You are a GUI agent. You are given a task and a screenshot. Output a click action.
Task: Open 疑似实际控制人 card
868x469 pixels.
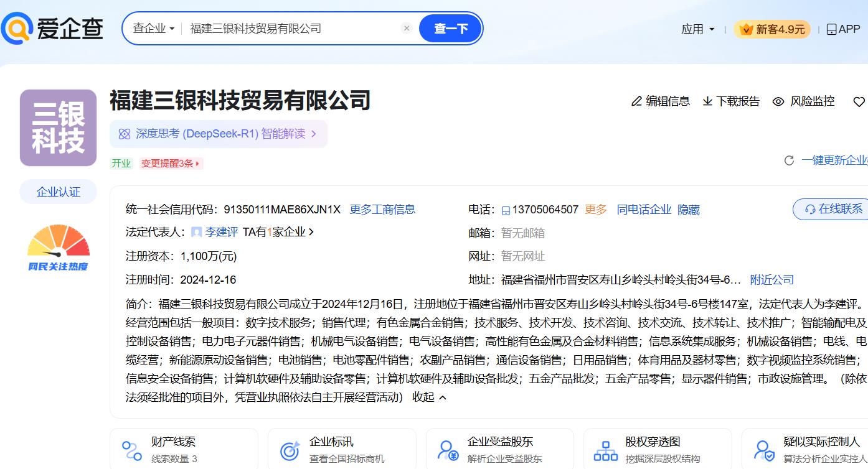pyautogui.click(x=809, y=449)
